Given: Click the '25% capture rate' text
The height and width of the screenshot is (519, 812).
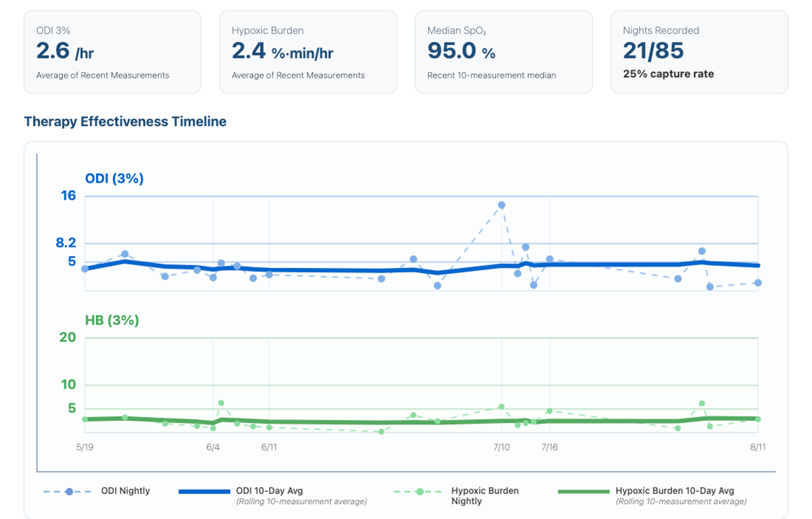Looking at the screenshot, I should point(669,74).
